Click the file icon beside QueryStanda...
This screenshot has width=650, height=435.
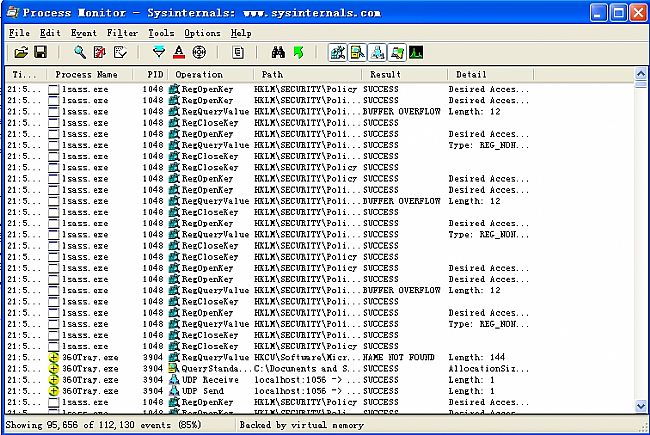[x=174, y=369]
